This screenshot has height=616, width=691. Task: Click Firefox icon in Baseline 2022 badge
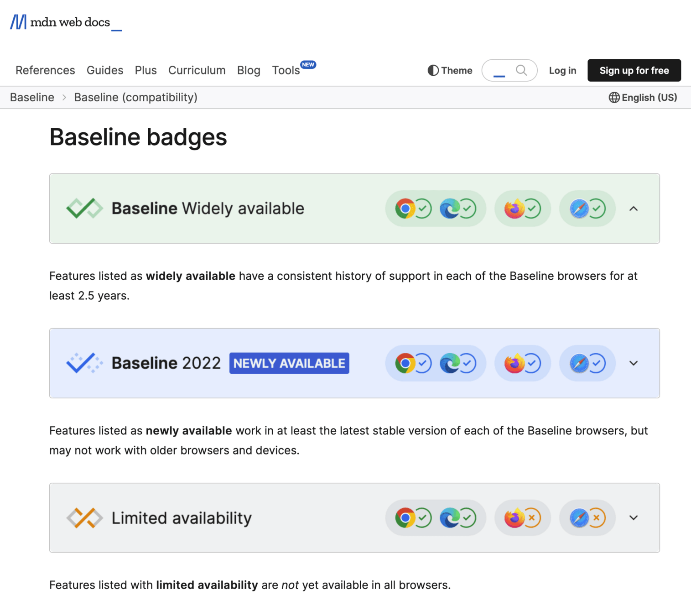coord(514,363)
